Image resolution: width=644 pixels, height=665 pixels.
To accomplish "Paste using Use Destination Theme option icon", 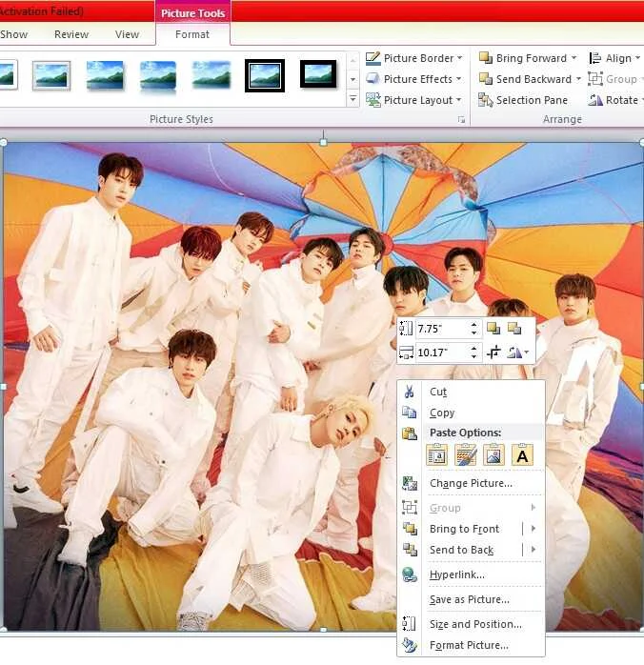I will 437,455.
